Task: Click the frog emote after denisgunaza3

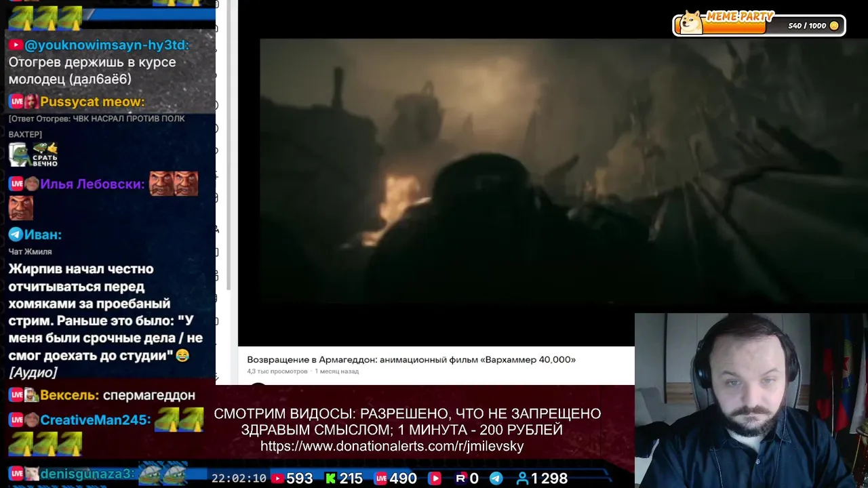Action: (x=163, y=472)
